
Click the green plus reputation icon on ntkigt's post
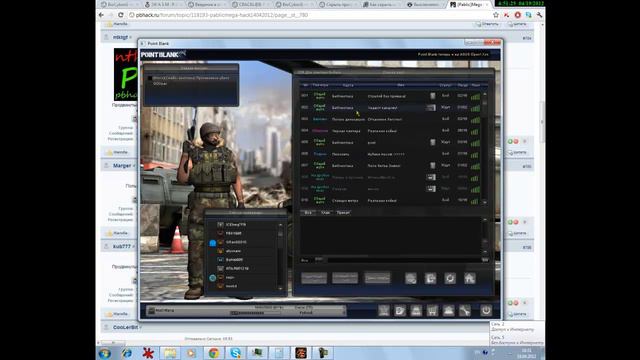[510, 141]
